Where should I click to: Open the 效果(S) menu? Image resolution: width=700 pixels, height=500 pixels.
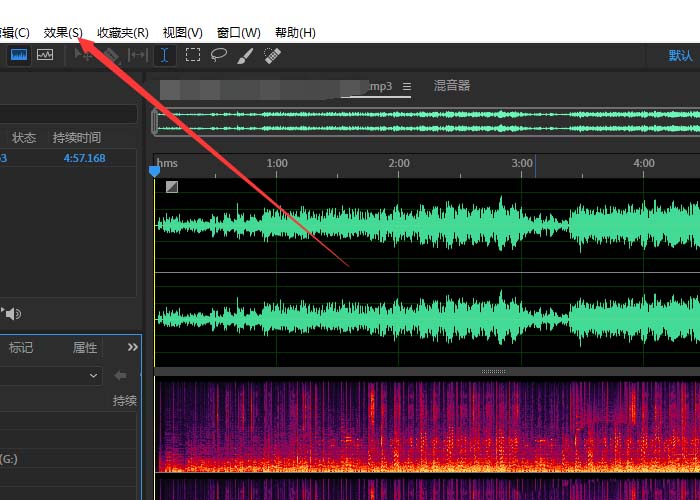point(63,33)
